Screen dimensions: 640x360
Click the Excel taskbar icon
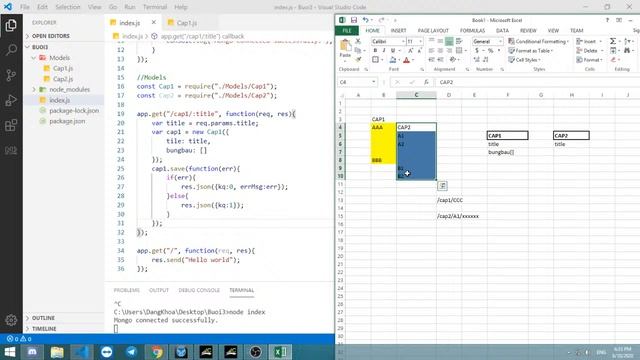(x=280, y=352)
